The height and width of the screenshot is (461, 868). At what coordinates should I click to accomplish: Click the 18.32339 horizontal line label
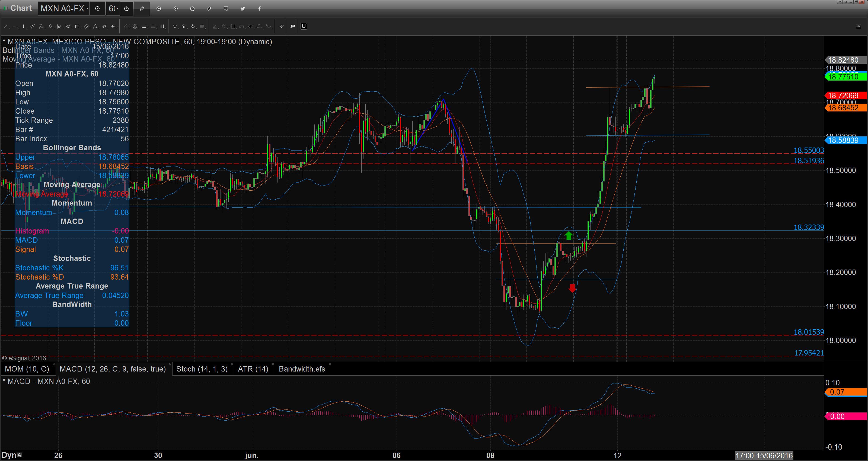point(809,227)
